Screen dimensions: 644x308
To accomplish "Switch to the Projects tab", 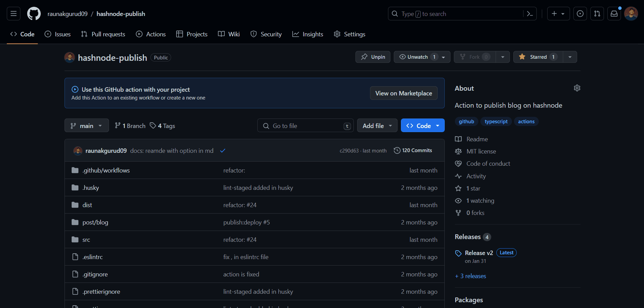I will (x=192, y=34).
